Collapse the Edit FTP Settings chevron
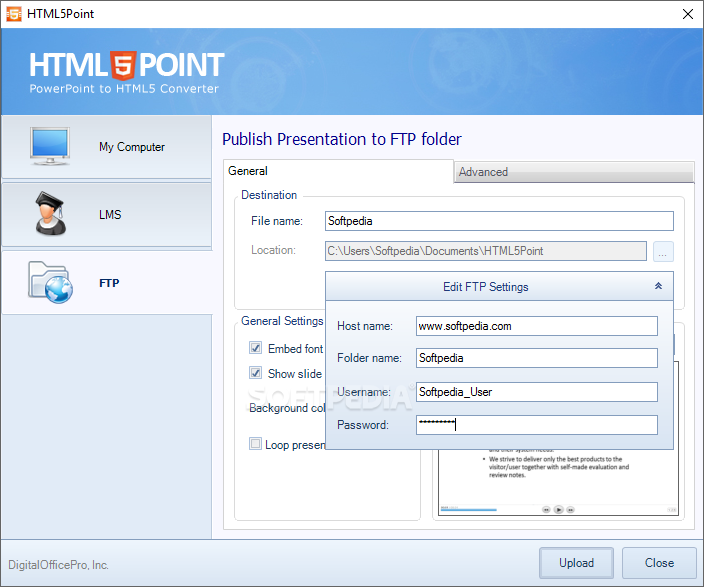 pos(658,286)
